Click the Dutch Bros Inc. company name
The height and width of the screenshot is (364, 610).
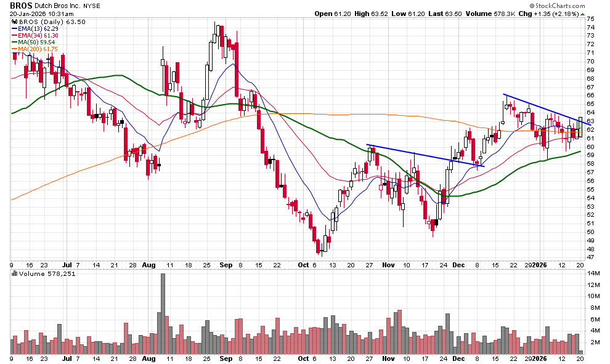57,6
